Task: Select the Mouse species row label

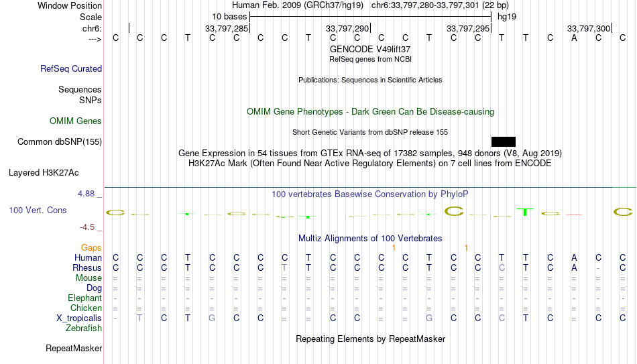Action: [89, 278]
